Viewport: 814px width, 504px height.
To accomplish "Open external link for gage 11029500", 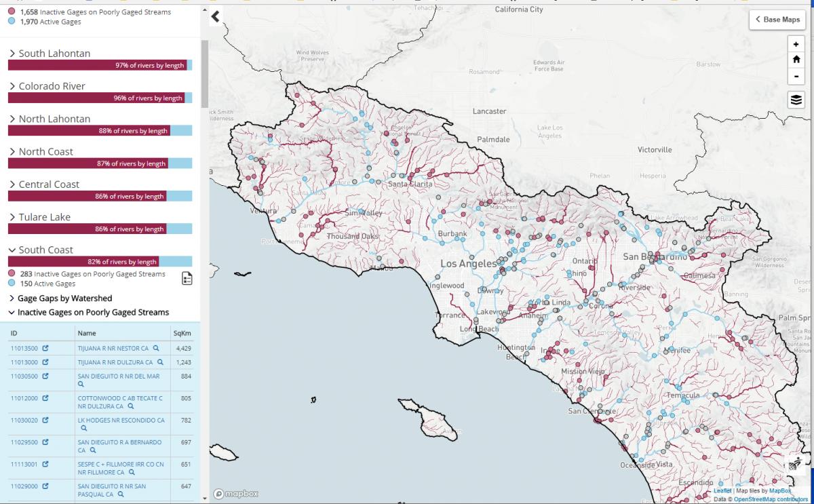I will click(x=46, y=442).
